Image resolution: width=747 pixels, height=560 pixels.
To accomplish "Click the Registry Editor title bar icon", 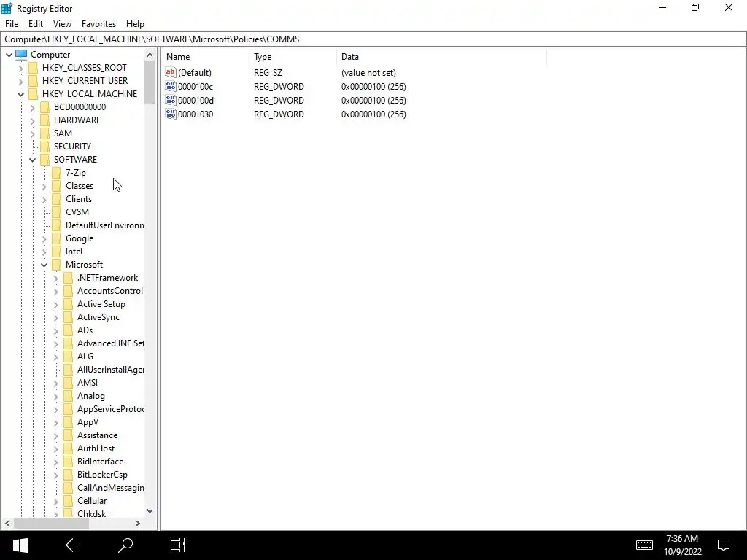I will pyautogui.click(x=7, y=8).
